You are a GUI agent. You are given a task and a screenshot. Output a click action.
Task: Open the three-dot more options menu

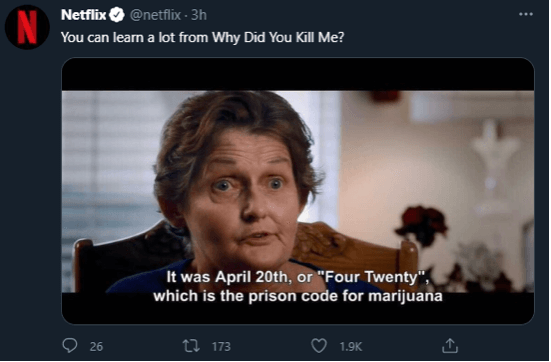coord(526,14)
